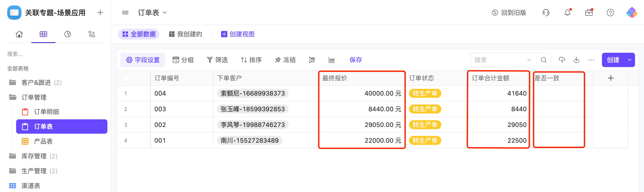This screenshot has height=192, width=644.
Task: Open the three-dot more options icon
Action: tap(591, 60)
